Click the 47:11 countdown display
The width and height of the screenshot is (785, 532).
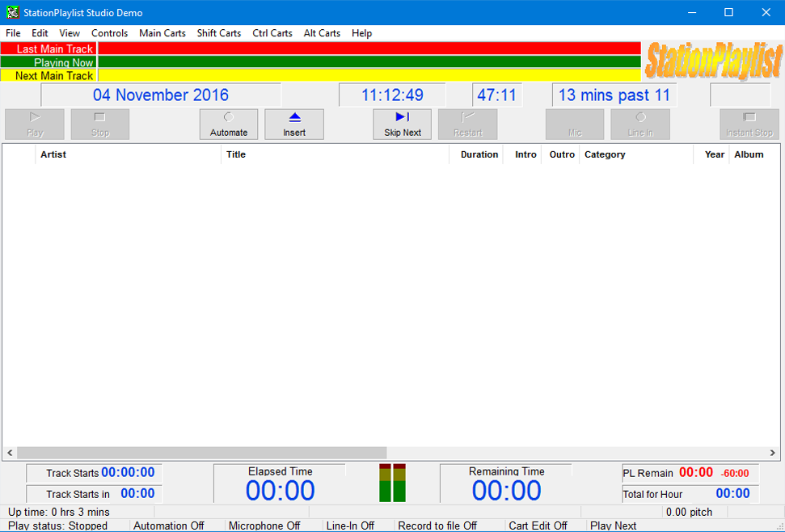(496, 95)
